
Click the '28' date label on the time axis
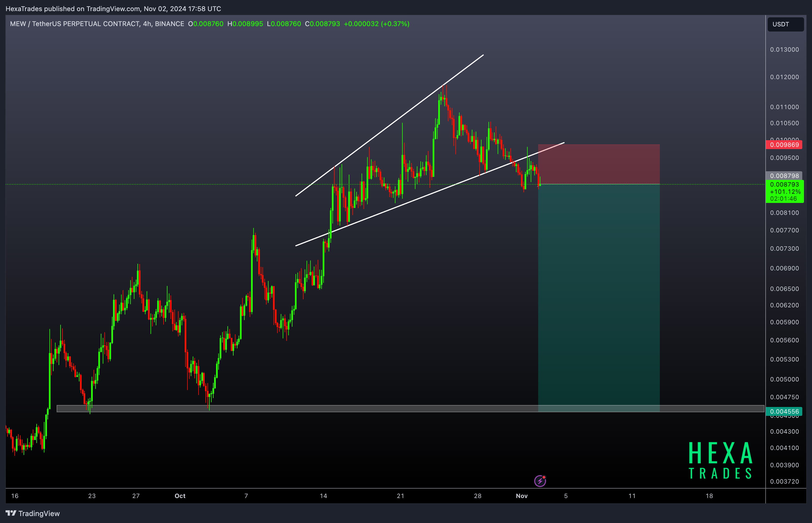(478, 496)
